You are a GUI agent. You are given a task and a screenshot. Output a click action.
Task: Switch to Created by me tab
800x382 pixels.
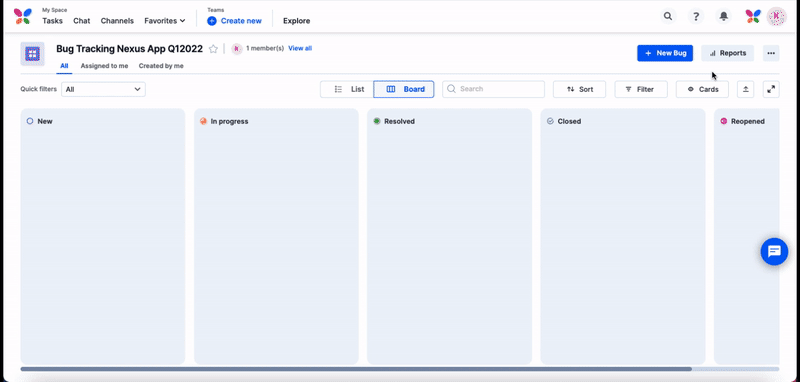click(x=161, y=66)
